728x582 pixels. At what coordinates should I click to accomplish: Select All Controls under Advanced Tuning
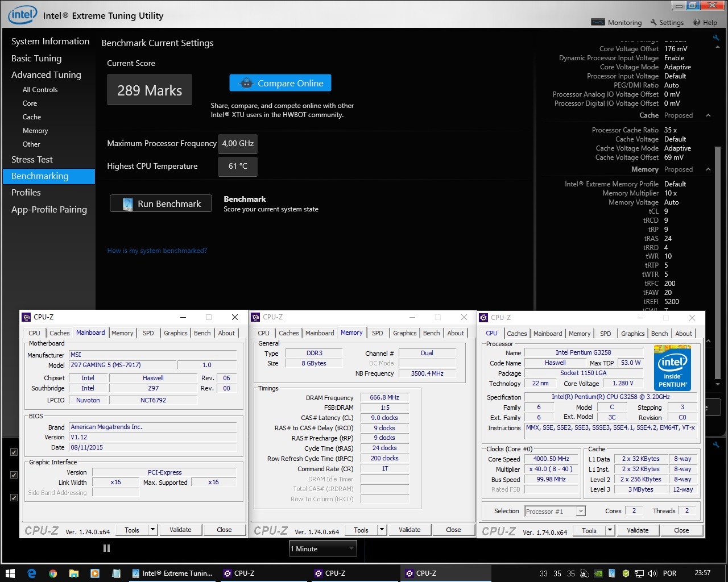(x=40, y=90)
